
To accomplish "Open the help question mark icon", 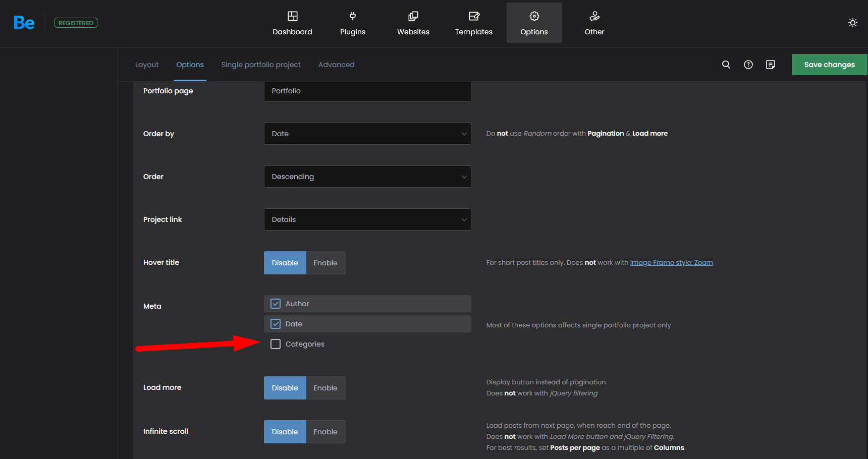I will pyautogui.click(x=748, y=65).
